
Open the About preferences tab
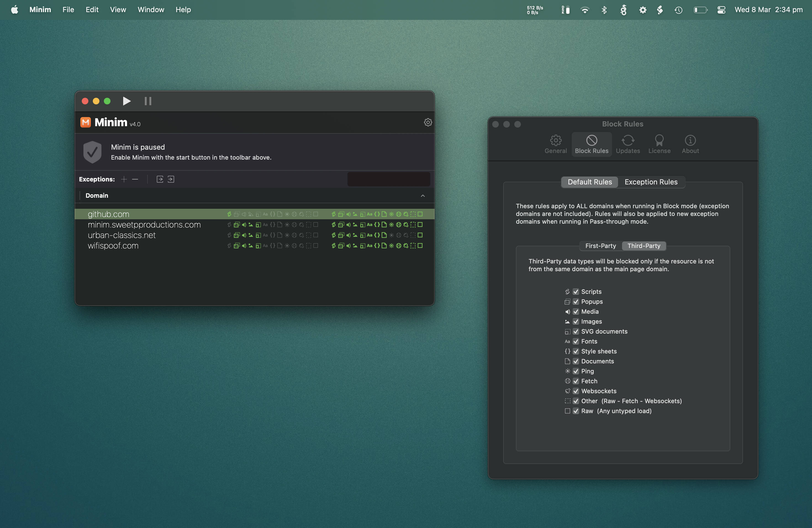click(x=690, y=144)
